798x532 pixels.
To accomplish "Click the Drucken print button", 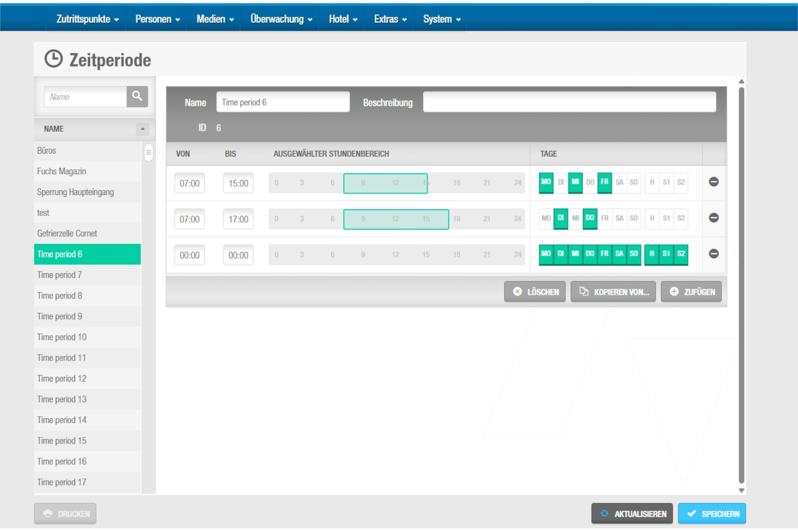I will click(x=65, y=514).
